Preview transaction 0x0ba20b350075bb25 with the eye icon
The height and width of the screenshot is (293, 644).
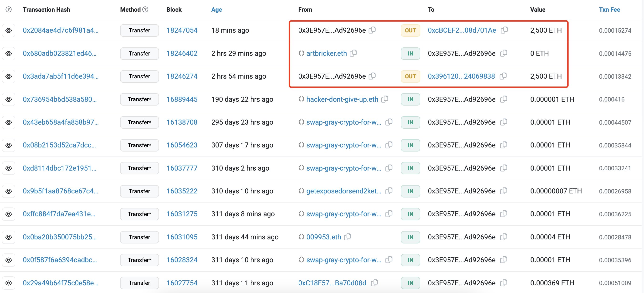point(9,237)
